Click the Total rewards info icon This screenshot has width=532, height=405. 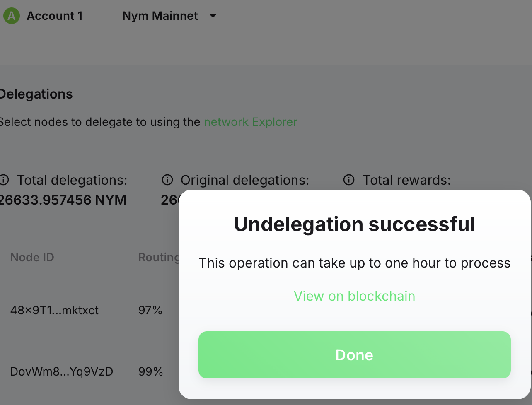pos(349,180)
